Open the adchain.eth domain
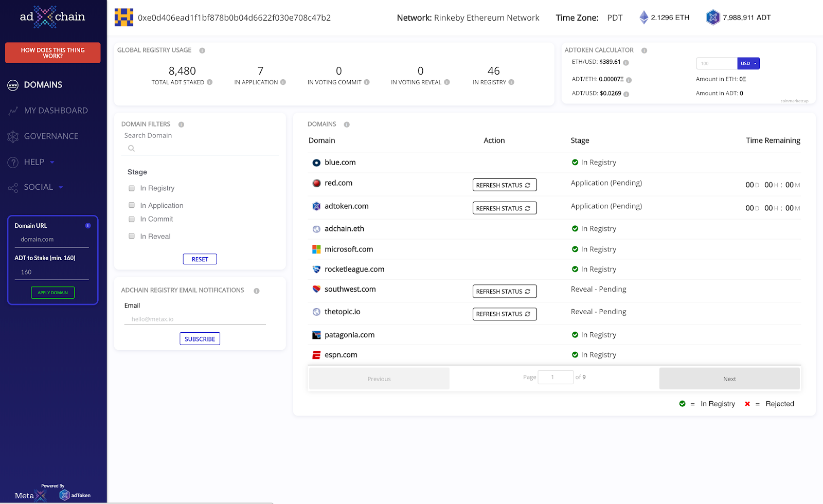 tap(344, 229)
